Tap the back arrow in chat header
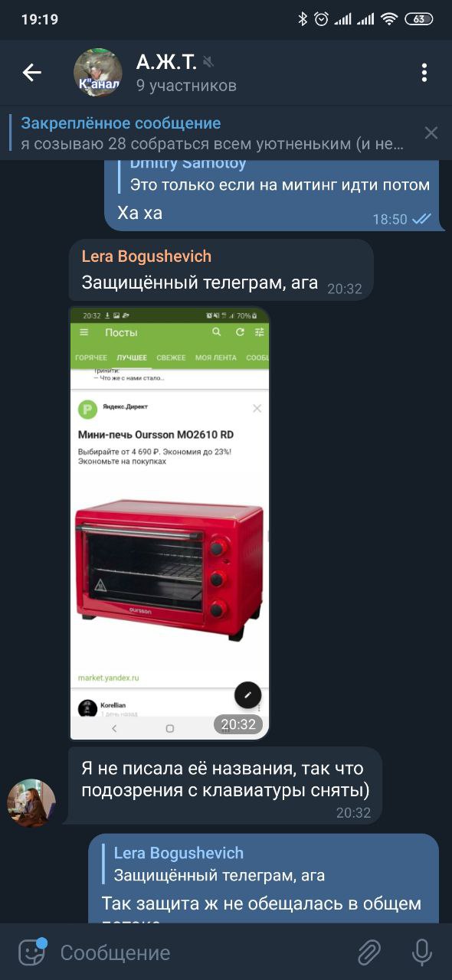The height and width of the screenshot is (980, 452). 31,73
